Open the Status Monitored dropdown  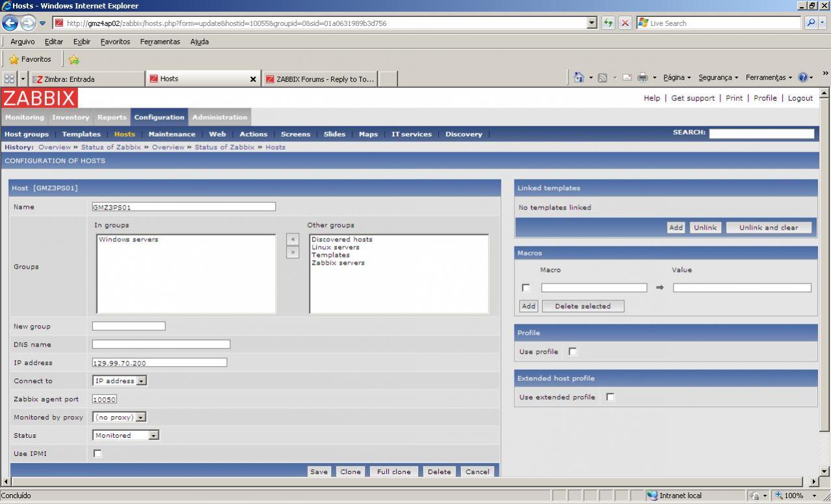[126, 436]
